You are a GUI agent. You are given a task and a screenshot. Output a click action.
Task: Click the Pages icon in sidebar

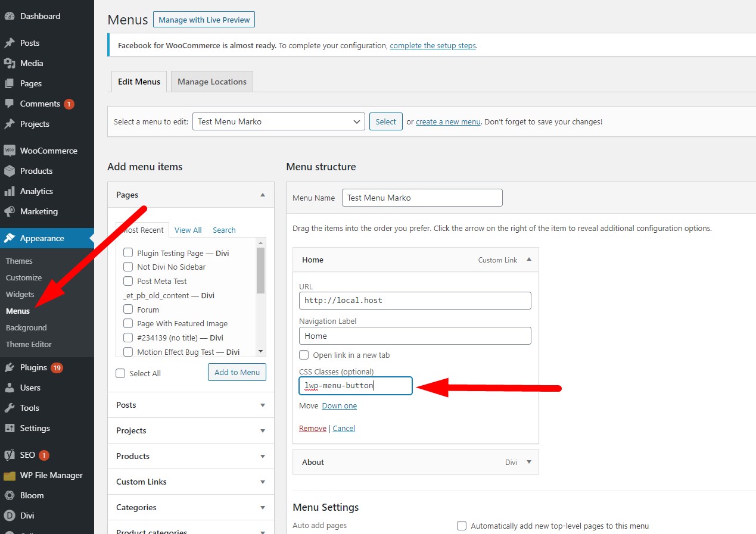(x=10, y=83)
